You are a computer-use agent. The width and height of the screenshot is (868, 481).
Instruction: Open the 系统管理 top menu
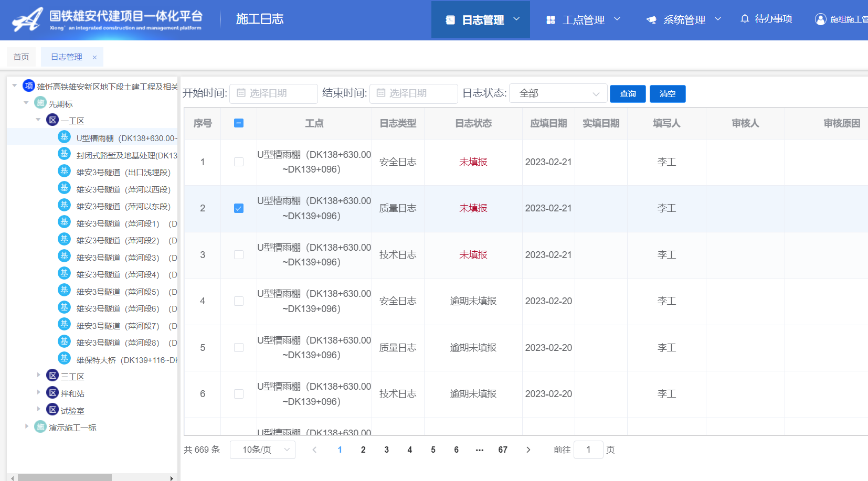pyautogui.click(x=683, y=20)
